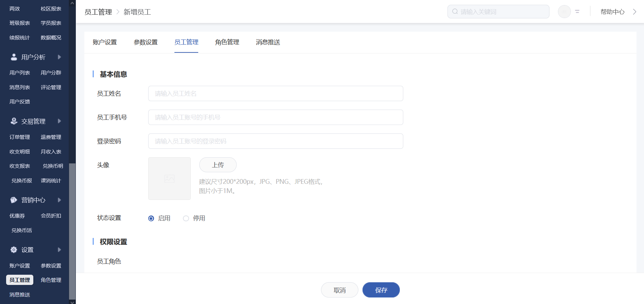Open 用户分群 in sidebar
The height and width of the screenshot is (304, 644).
point(51,73)
